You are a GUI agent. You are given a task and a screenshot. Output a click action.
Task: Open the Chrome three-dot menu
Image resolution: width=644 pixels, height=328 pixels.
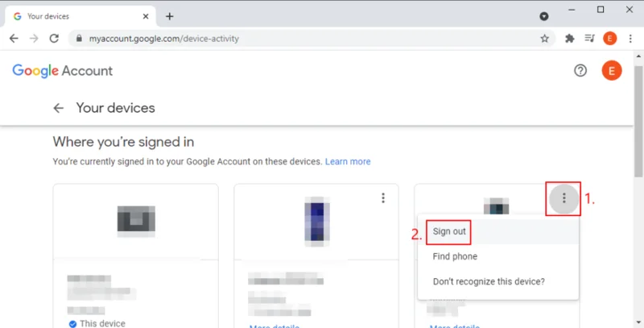(x=630, y=39)
